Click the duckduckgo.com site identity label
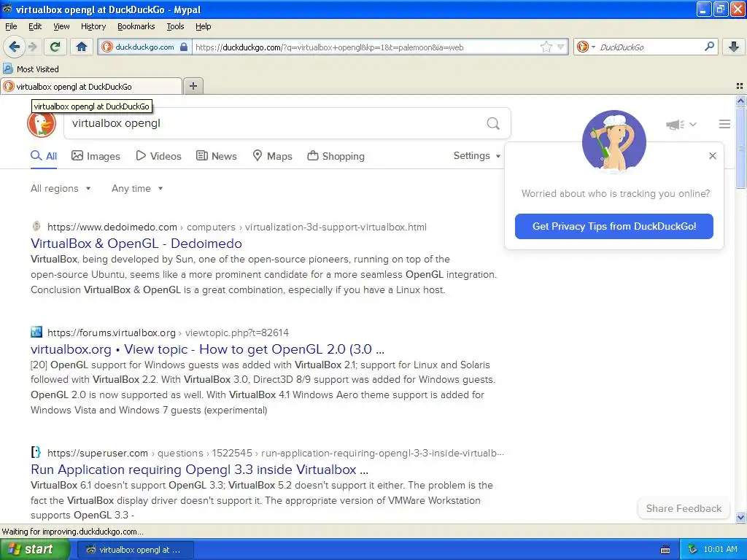The width and height of the screenshot is (747, 560). point(144,47)
